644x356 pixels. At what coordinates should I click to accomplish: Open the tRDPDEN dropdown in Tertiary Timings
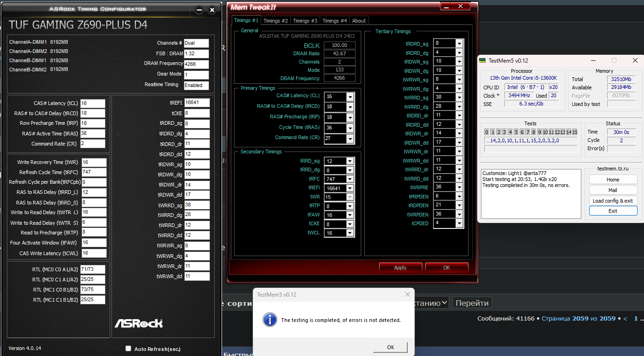[x=459, y=205]
